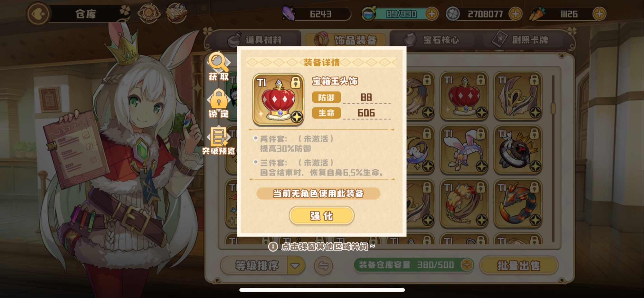Click the 批量出售 bulk sell button
Viewport: 644px width, 298px height.
point(519,266)
